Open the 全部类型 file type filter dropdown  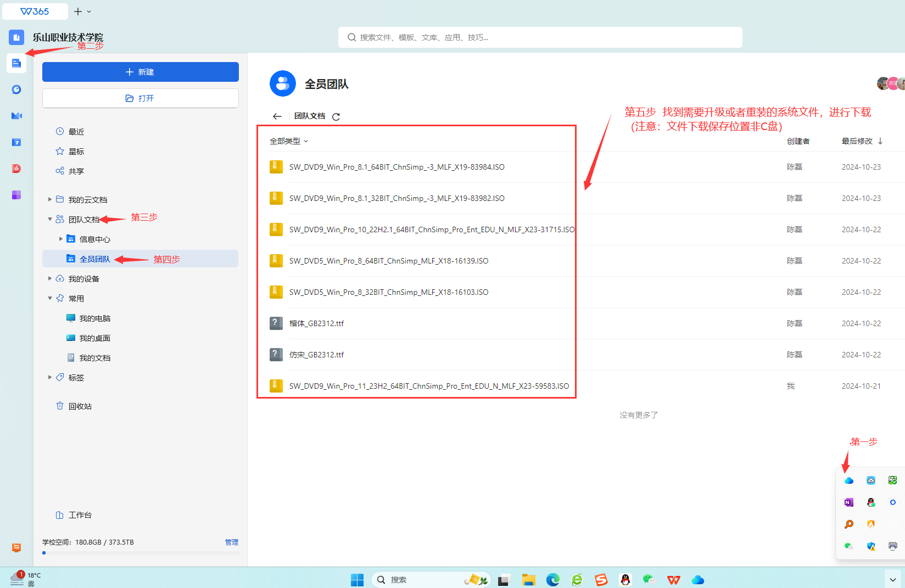pos(289,141)
